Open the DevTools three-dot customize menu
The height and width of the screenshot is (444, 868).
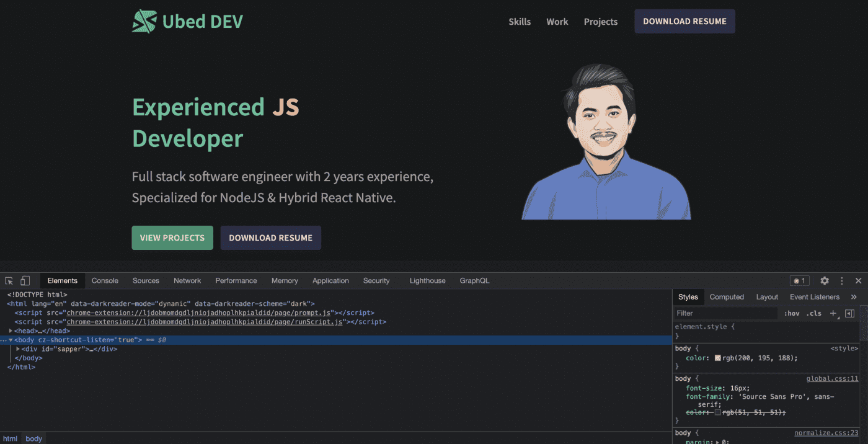click(x=842, y=281)
